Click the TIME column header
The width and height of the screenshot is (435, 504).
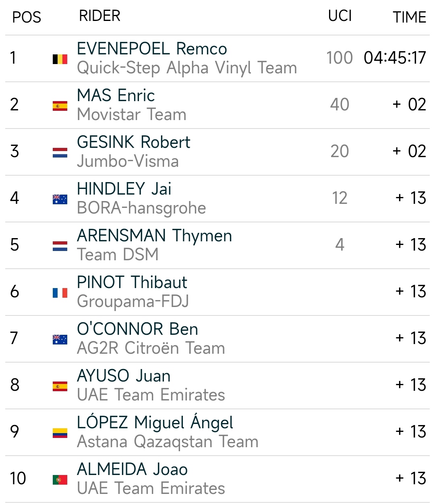(409, 17)
